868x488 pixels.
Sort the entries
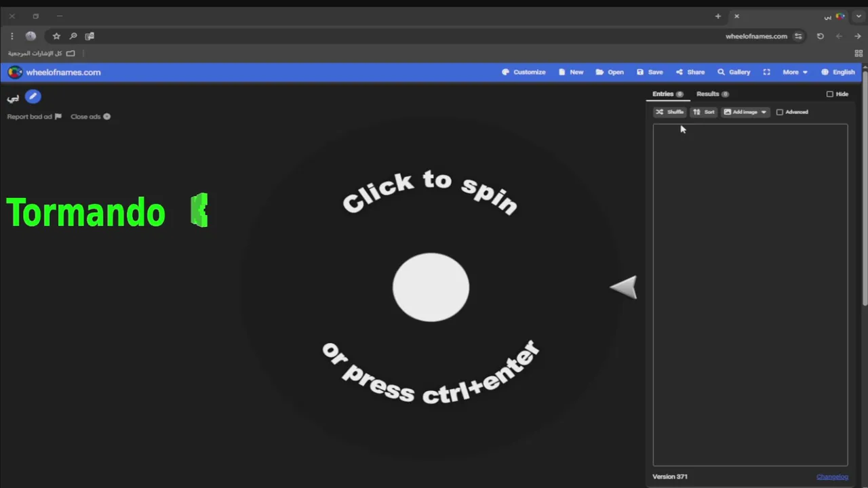pyautogui.click(x=703, y=112)
